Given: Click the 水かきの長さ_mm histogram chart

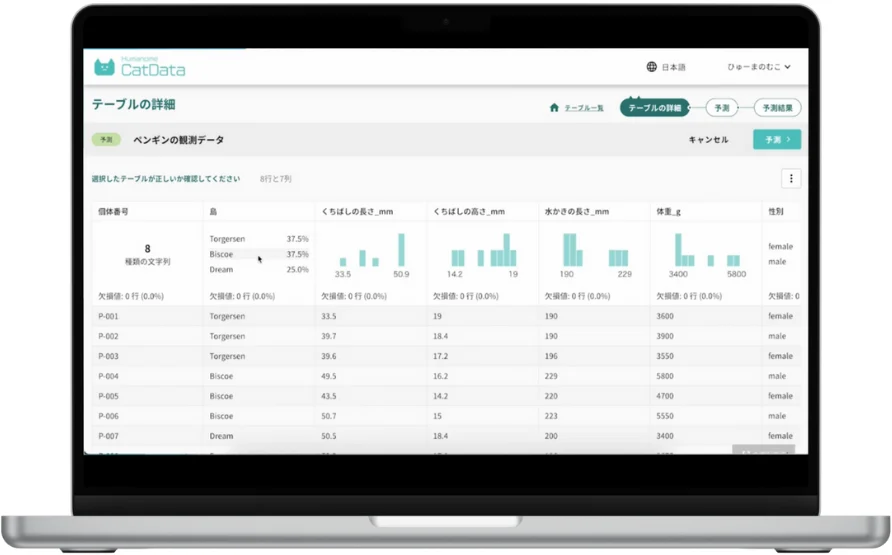Looking at the screenshot, I should [x=594, y=250].
